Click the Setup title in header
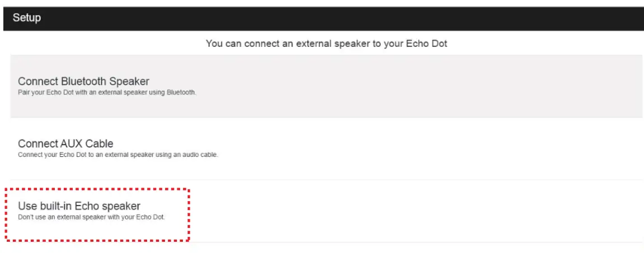This screenshot has height=253, width=644. coord(27,18)
